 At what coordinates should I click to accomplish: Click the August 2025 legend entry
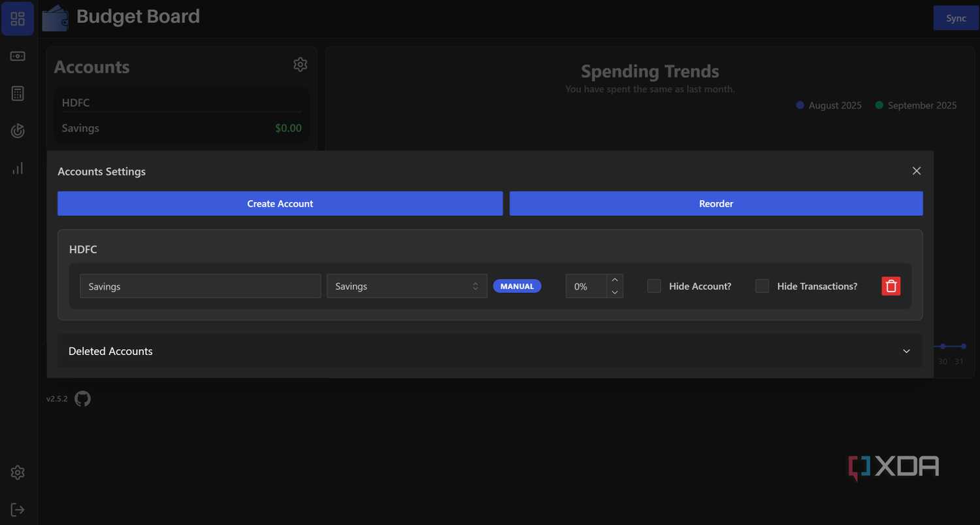click(829, 105)
